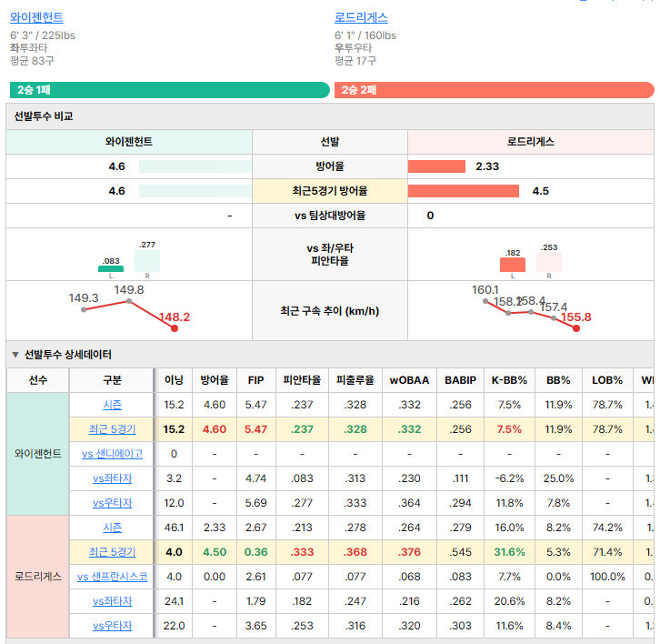Click the 46.1 innings value
Viewport: 660px width, 644px height.
174,528
